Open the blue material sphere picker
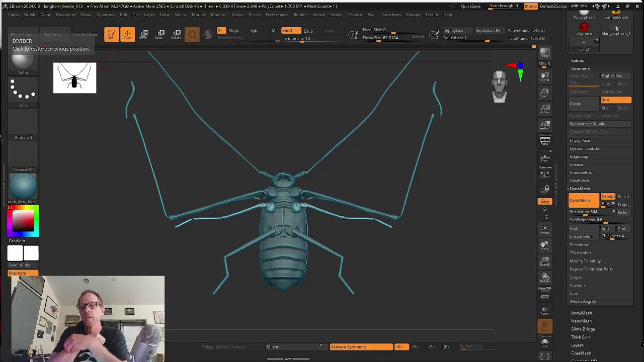The image size is (644, 362). [x=23, y=187]
